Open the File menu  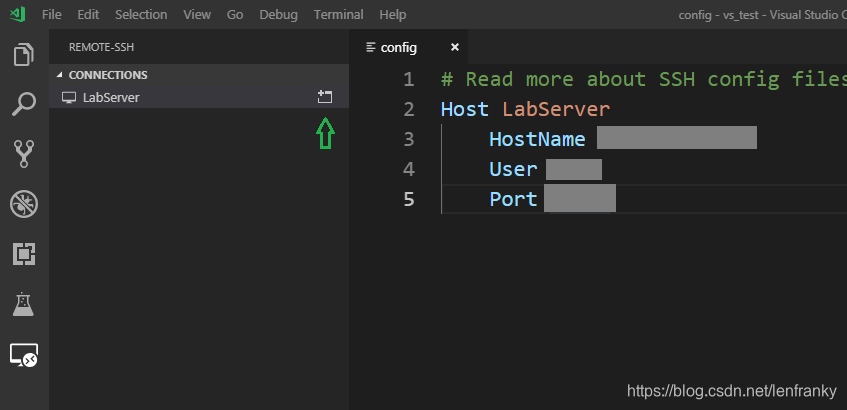point(51,15)
